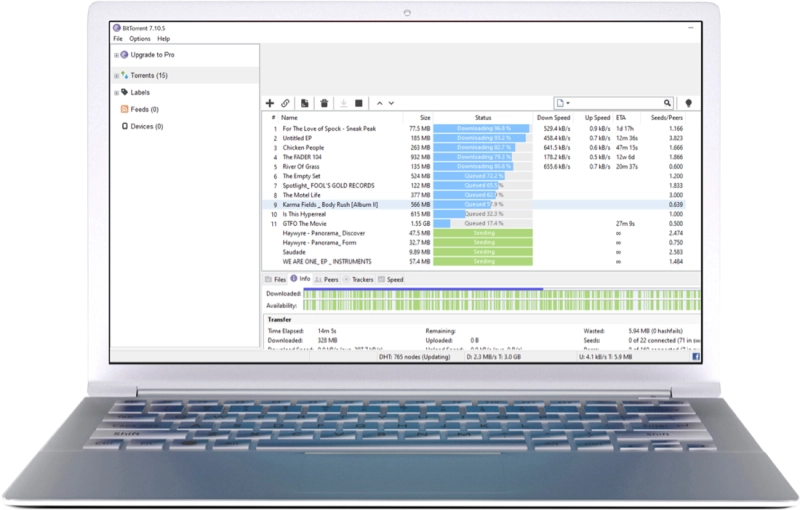Move torrent down in queue

391,103
